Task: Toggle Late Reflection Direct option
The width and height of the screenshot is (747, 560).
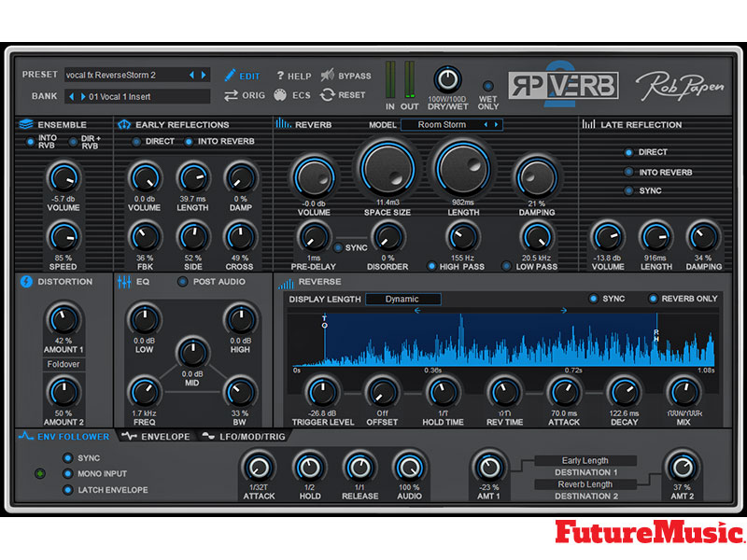Action: [x=628, y=152]
